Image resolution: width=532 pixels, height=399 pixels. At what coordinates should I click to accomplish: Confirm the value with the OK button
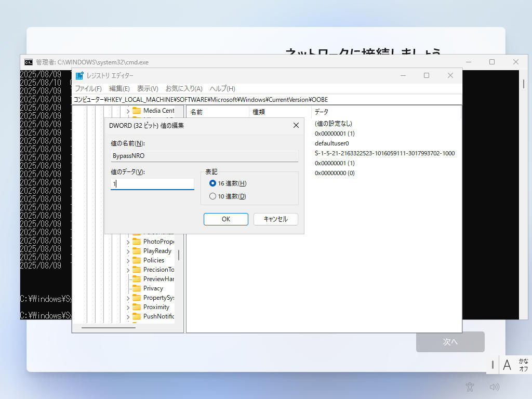(226, 219)
